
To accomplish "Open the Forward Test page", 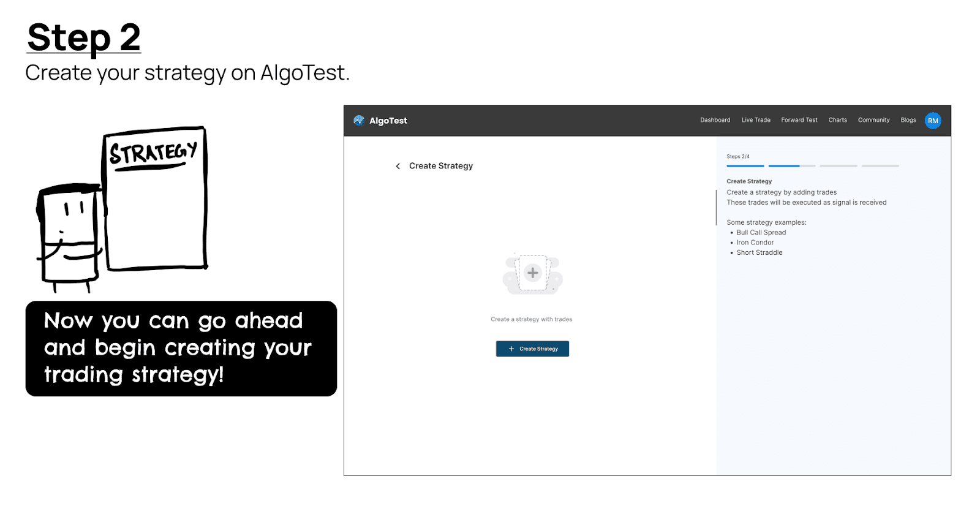I will (799, 120).
